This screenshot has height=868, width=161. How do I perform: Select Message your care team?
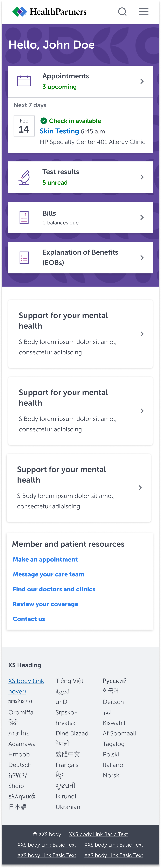48,574
